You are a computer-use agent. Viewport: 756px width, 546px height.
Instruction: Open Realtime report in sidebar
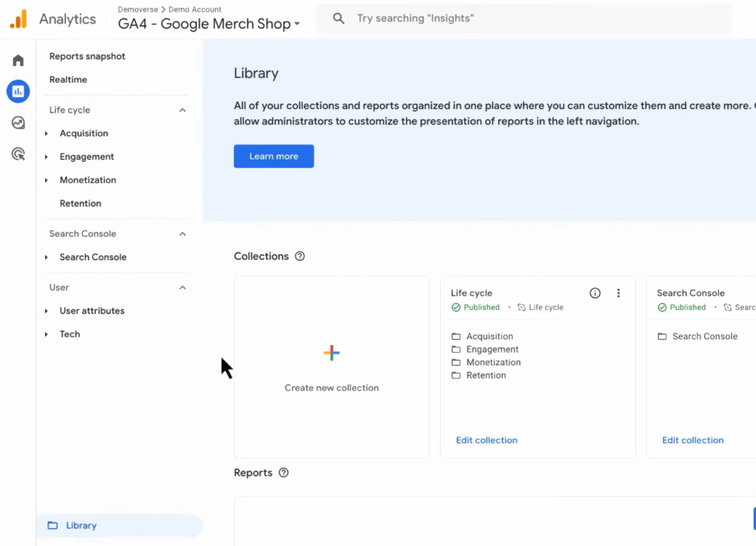68,80
